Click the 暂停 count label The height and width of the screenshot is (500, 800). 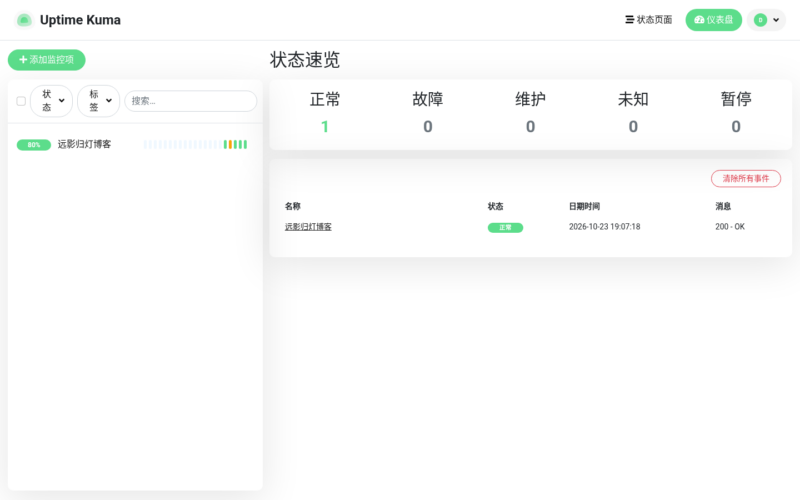pyautogui.click(x=736, y=99)
